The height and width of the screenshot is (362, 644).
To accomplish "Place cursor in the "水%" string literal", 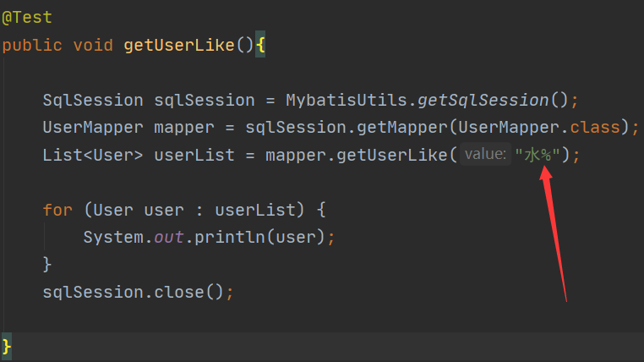I will click(x=538, y=155).
